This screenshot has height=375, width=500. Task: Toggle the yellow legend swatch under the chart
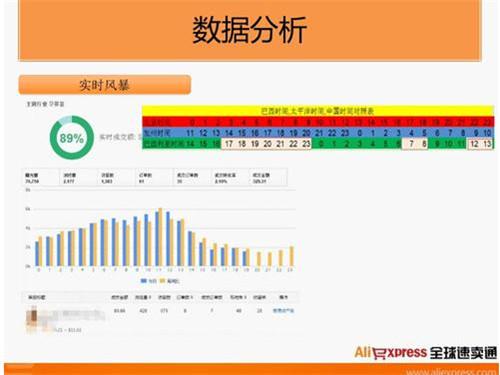point(163,281)
